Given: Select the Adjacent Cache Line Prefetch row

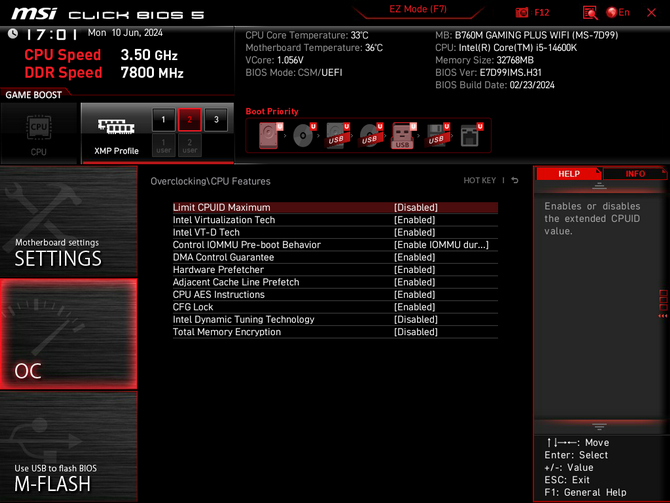Looking at the screenshot, I should click(x=335, y=282).
